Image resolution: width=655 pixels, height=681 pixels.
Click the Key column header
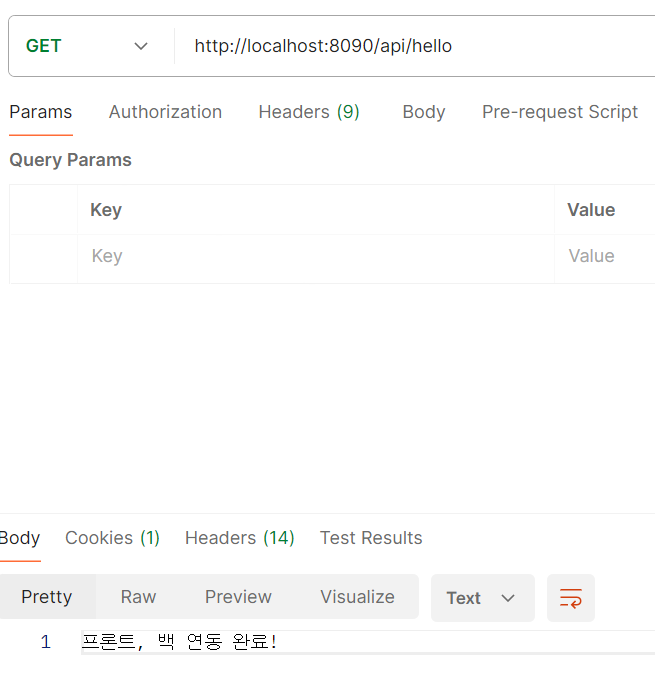(x=106, y=210)
